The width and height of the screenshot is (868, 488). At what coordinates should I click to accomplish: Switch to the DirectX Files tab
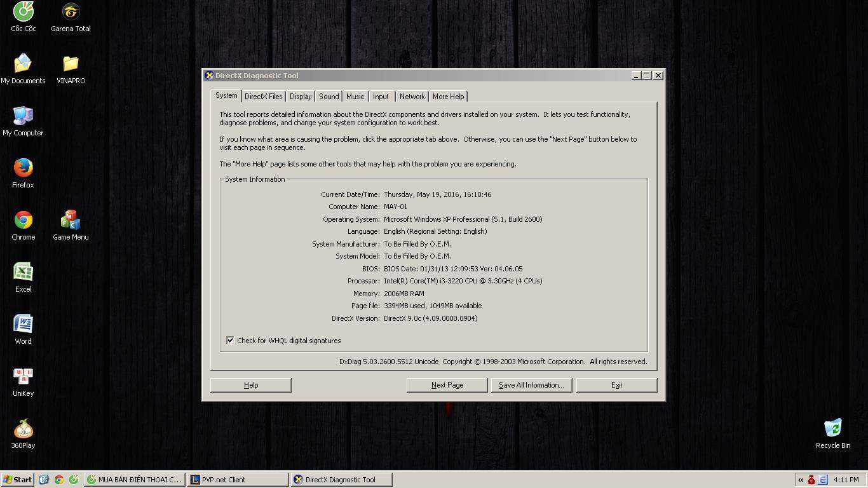[263, 97]
